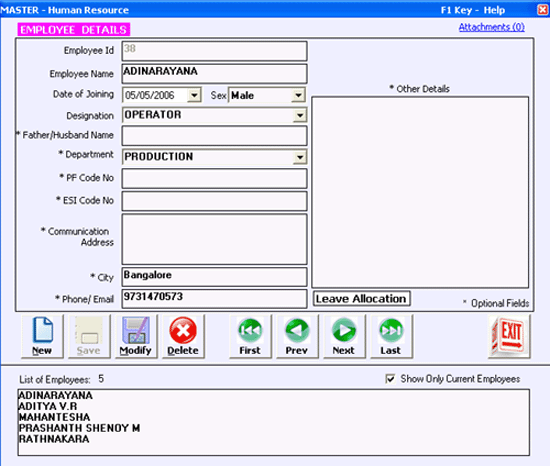550x466 pixels.
Task: Jump to Last employee record
Action: (391, 336)
